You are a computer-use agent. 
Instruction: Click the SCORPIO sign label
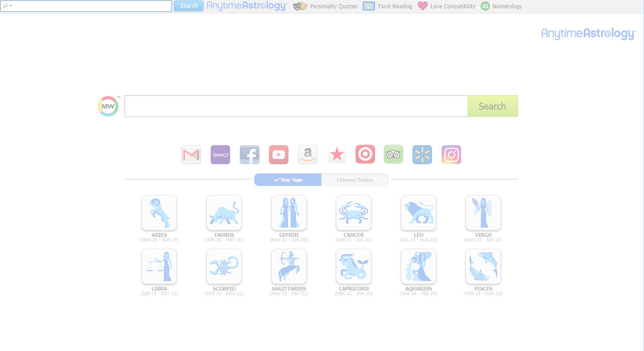(224, 289)
